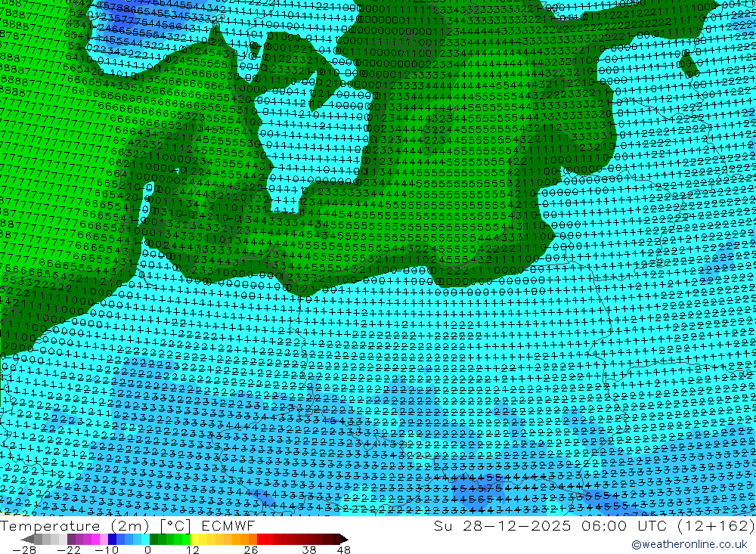Click the -10 legend value
The height and width of the screenshot is (554, 756).
(x=107, y=550)
